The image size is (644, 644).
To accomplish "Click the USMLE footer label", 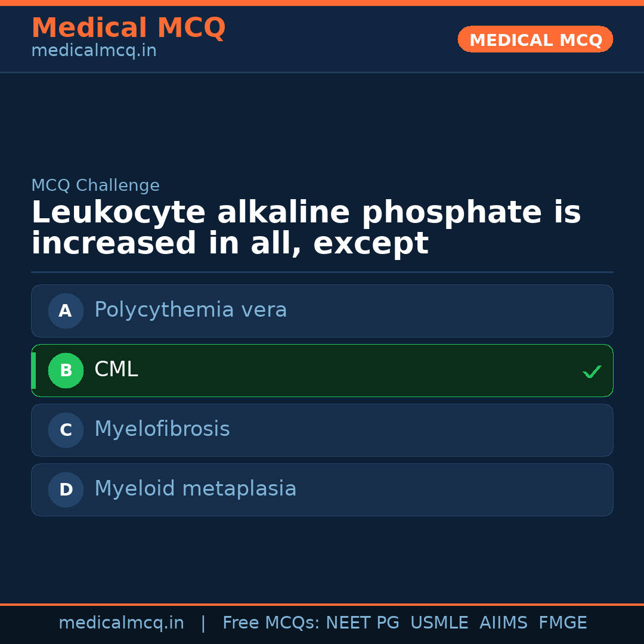I will (439, 623).
